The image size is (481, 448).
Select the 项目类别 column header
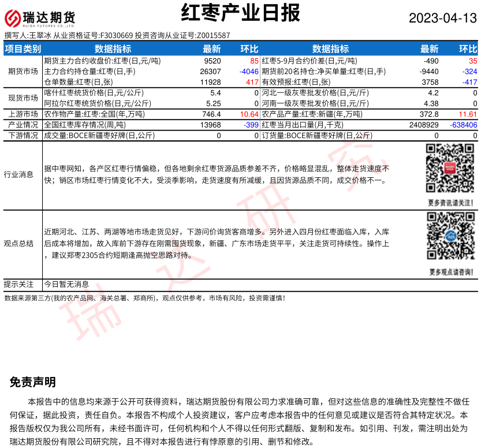[x=23, y=49]
